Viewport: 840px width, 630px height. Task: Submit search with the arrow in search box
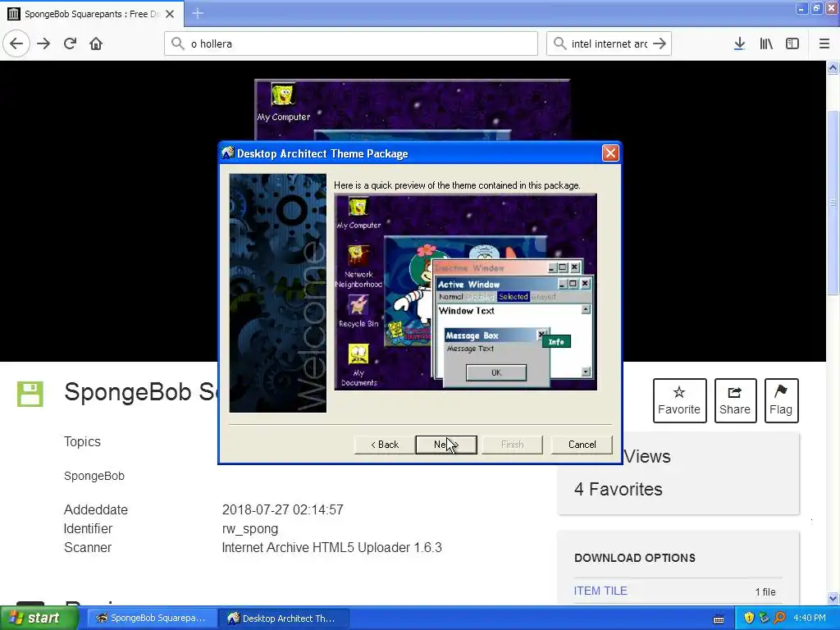click(660, 43)
